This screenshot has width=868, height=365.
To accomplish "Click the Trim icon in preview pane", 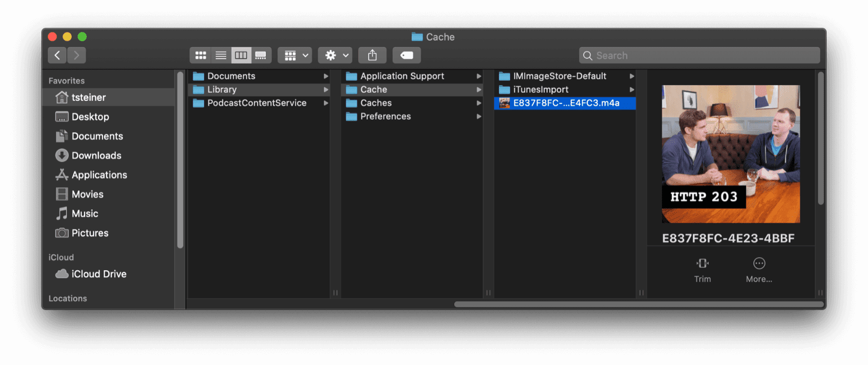I will pos(703,264).
